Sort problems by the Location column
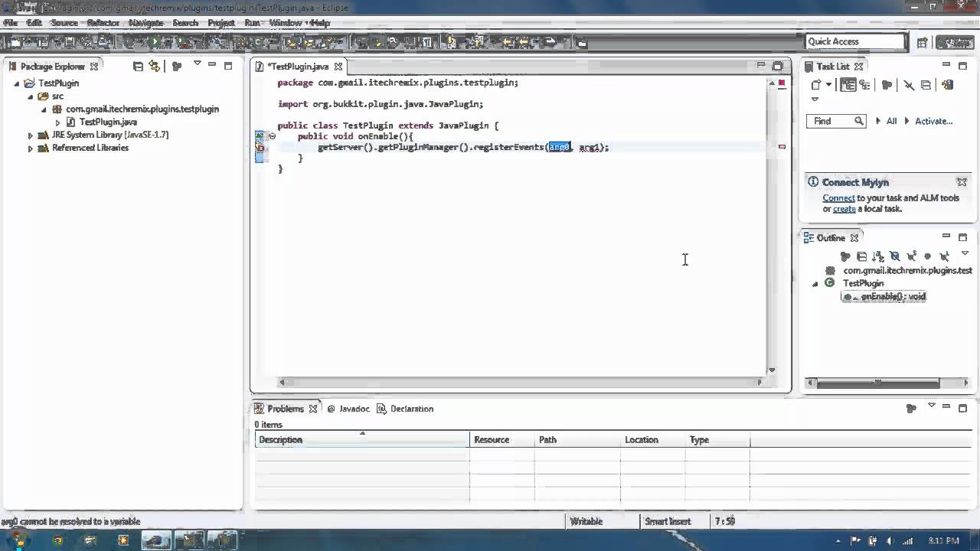This screenshot has width=980, height=551. (x=654, y=440)
